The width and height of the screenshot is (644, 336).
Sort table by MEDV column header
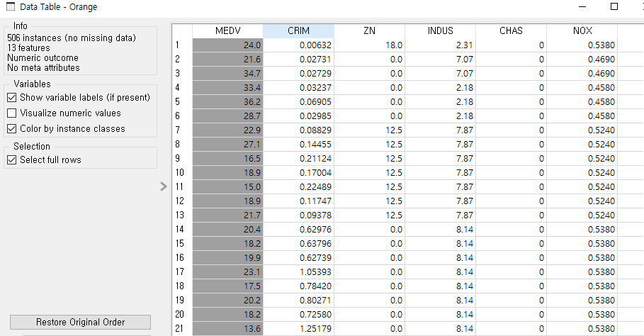(x=227, y=31)
